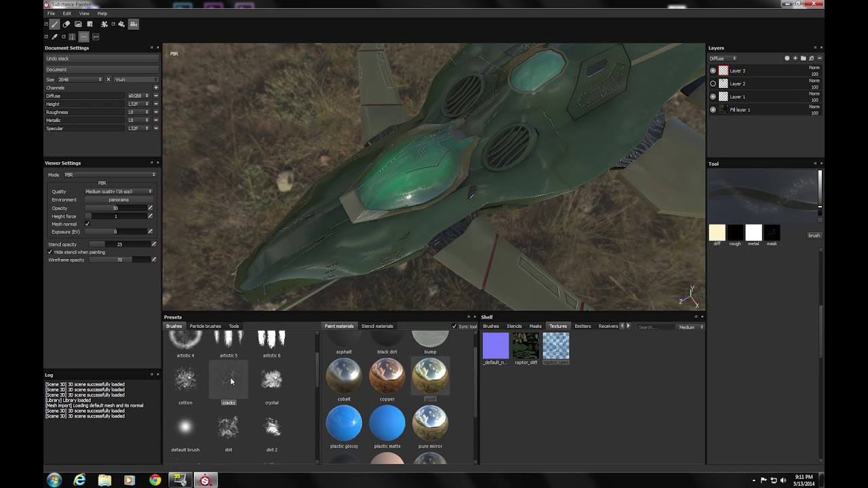Open the Help menu
Screen dimensions: 868x488
tap(102, 14)
